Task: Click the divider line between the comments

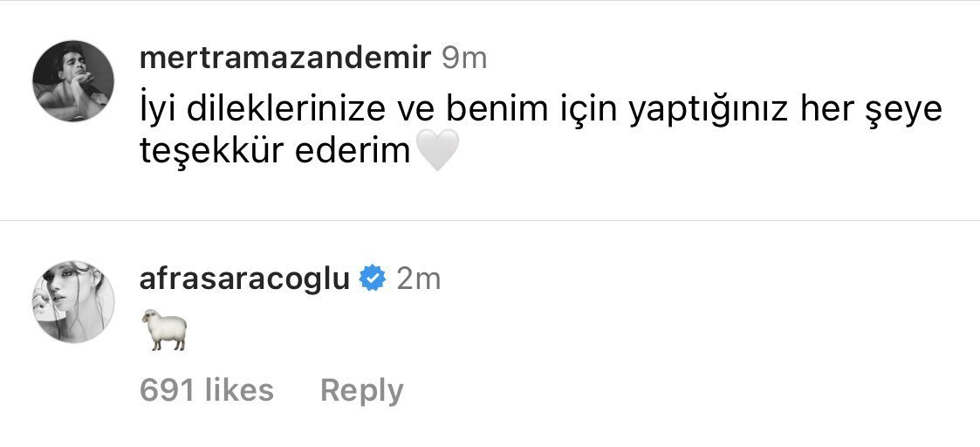Action: (490, 220)
